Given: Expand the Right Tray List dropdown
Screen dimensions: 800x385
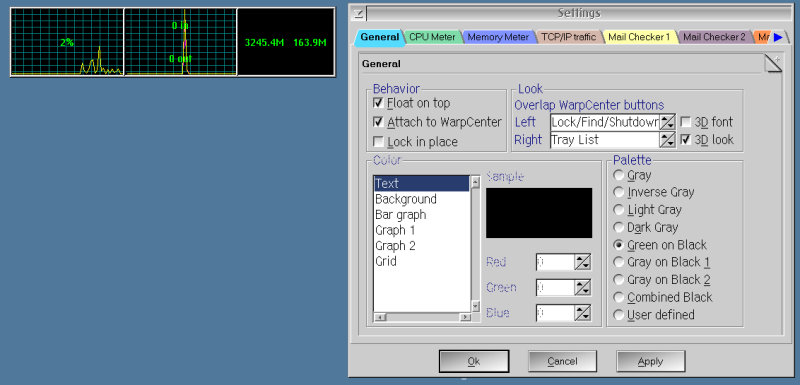Looking at the screenshot, I should [x=668, y=140].
